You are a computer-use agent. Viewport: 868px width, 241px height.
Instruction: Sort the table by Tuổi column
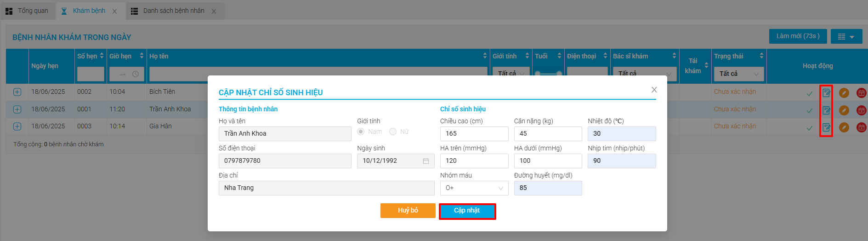(x=559, y=56)
